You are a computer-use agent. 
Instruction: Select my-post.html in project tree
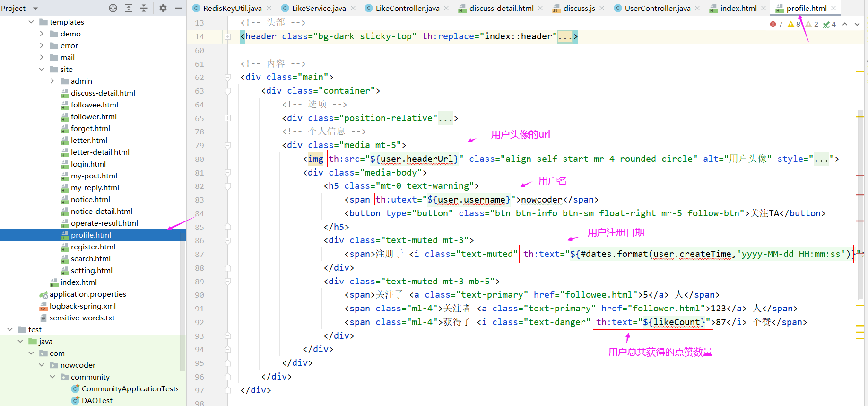coord(94,176)
